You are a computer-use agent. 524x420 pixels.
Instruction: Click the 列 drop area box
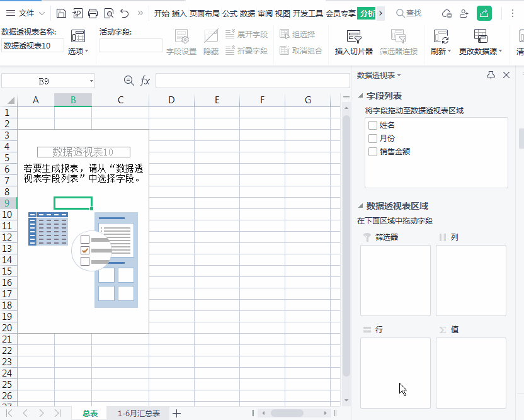pos(471,280)
